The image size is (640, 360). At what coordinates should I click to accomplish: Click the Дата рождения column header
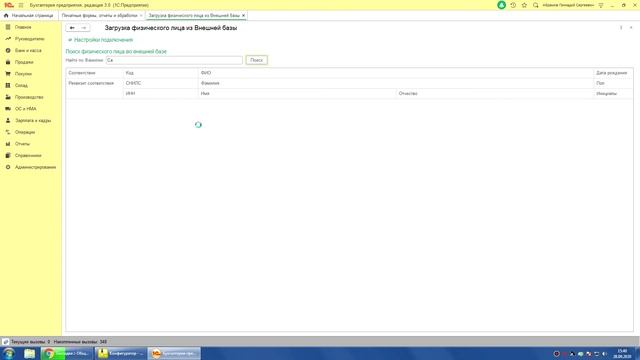pyautogui.click(x=613, y=73)
